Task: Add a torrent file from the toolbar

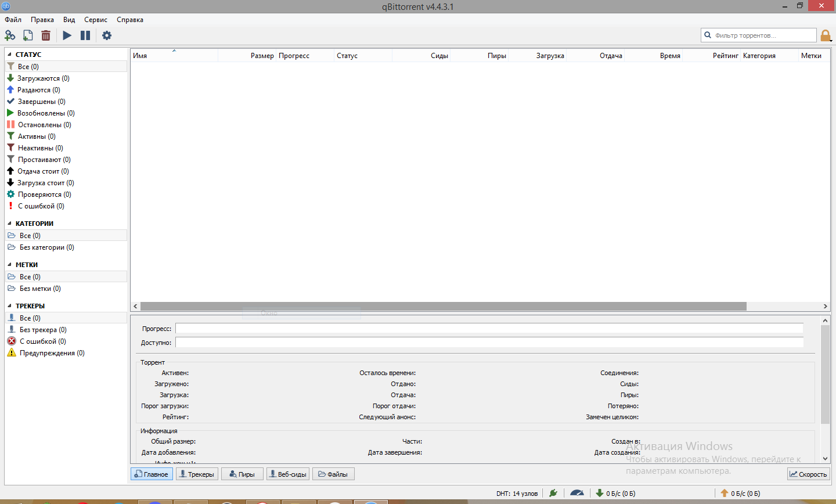Action: click(x=28, y=35)
